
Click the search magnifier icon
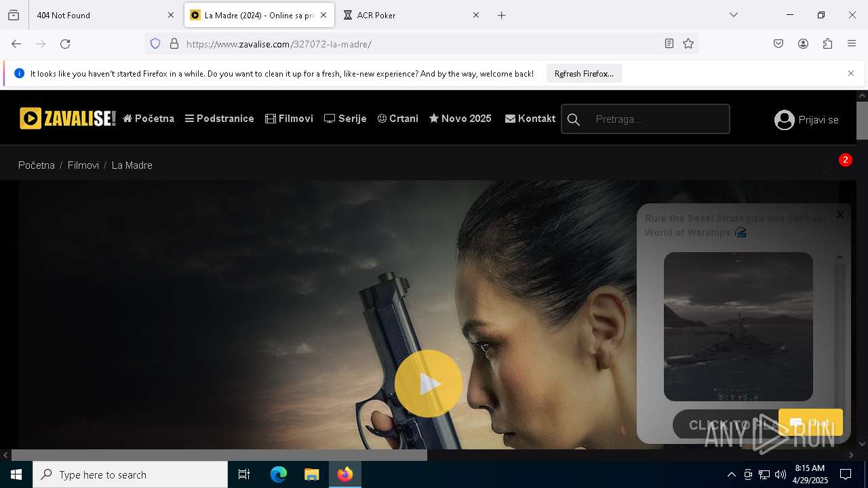[x=574, y=119]
